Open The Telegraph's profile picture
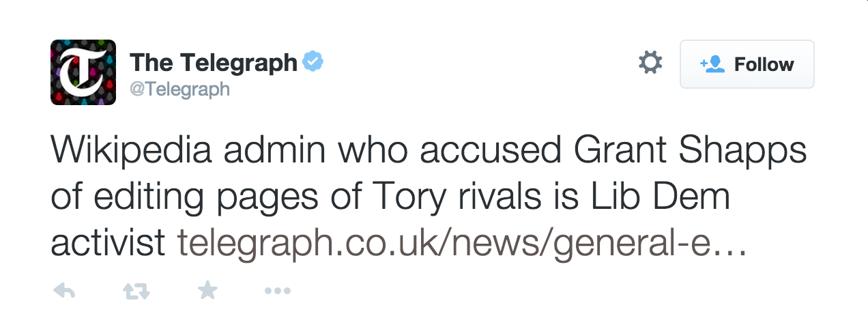This screenshot has height=314, width=868. [x=83, y=72]
